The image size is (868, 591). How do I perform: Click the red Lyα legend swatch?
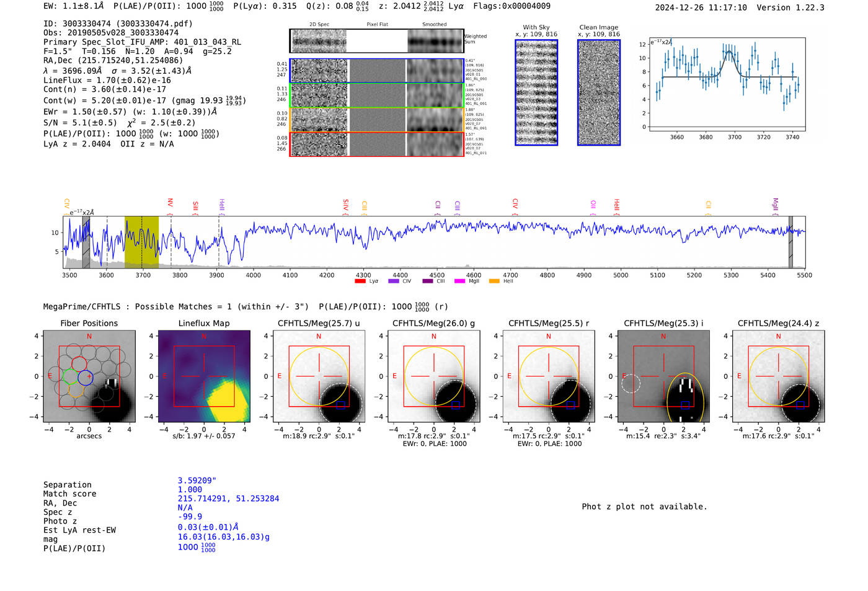click(360, 281)
